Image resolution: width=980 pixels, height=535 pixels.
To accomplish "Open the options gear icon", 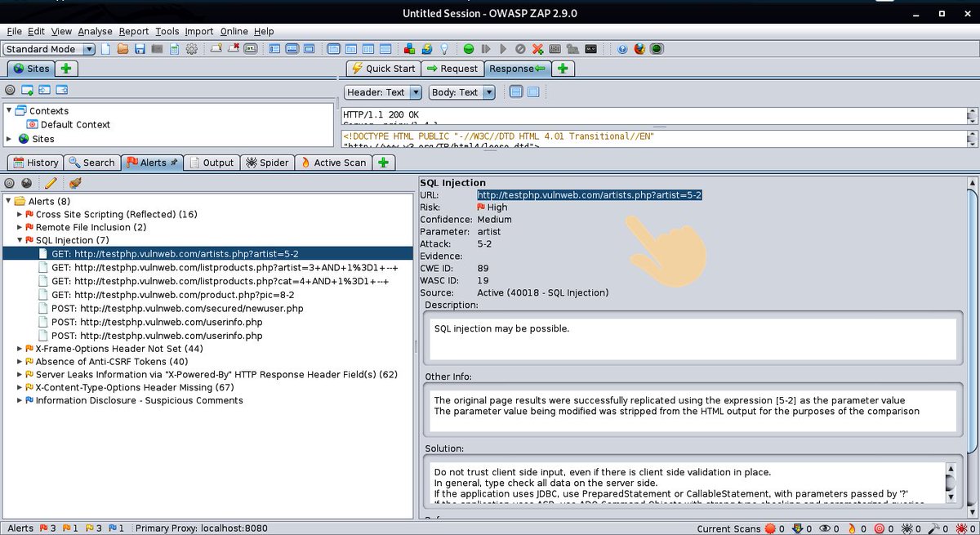I will [x=191, y=49].
